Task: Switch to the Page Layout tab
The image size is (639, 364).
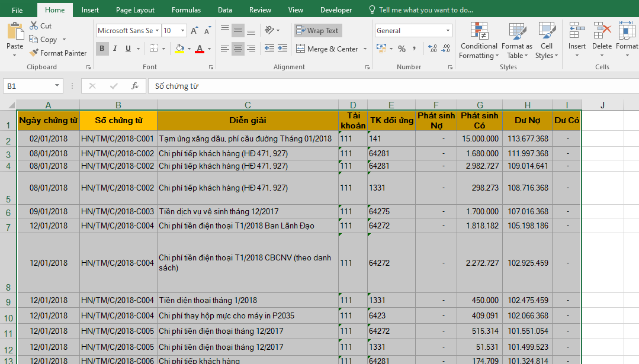Action: (135, 10)
